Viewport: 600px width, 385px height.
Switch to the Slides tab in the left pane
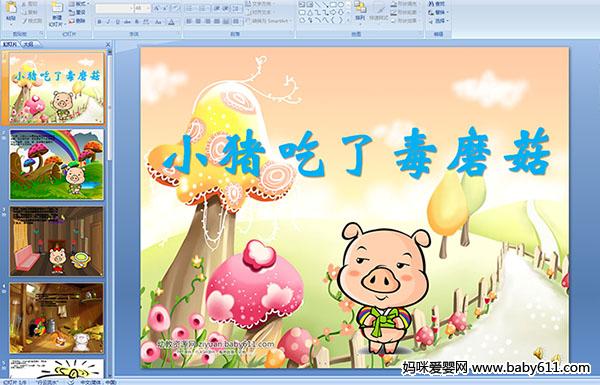click(10, 44)
